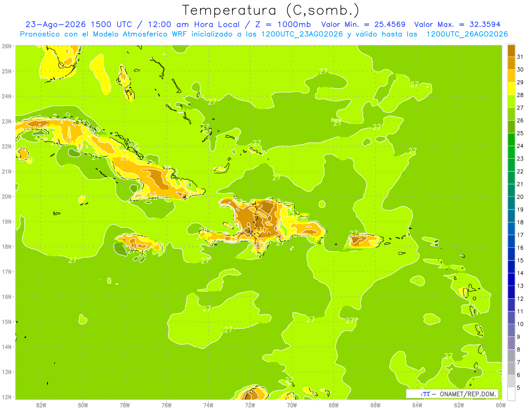Click the '74W' longitude axis label
The height and width of the screenshot is (411, 532).
[x=208, y=405]
